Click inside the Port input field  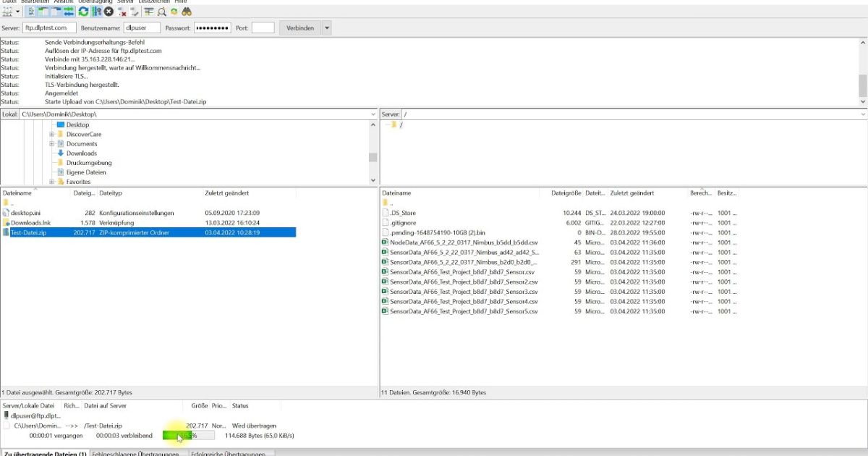[262, 27]
